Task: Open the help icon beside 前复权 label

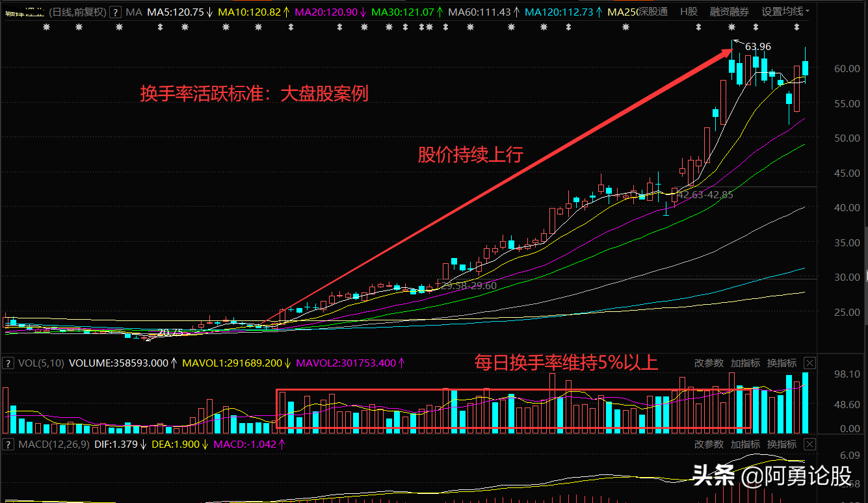Action: click(115, 12)
